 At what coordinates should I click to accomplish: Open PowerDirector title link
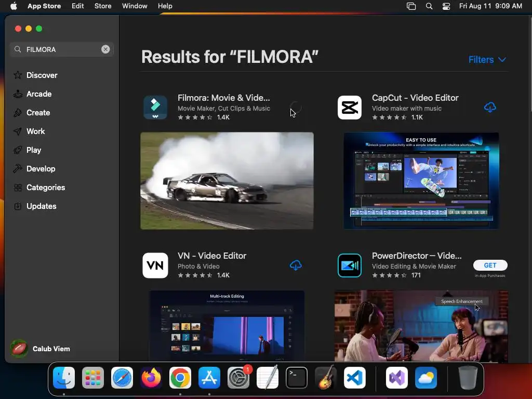417,256
